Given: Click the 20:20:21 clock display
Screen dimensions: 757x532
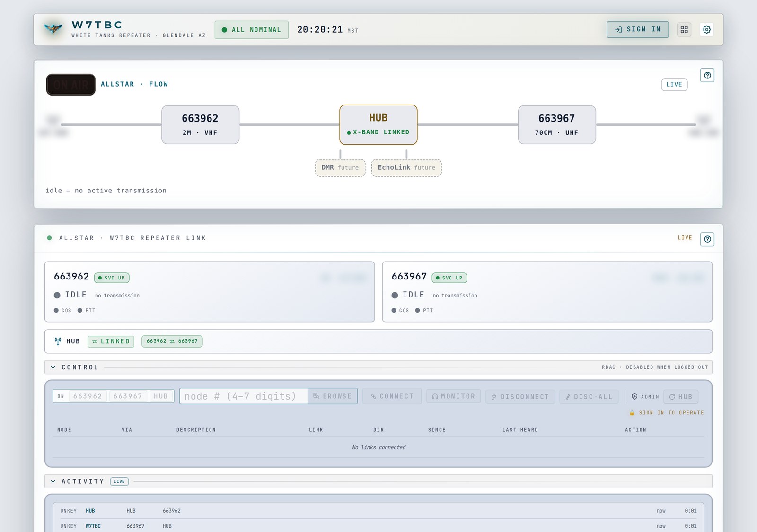Looking at the screenshot, I should (x=320, y=30).
